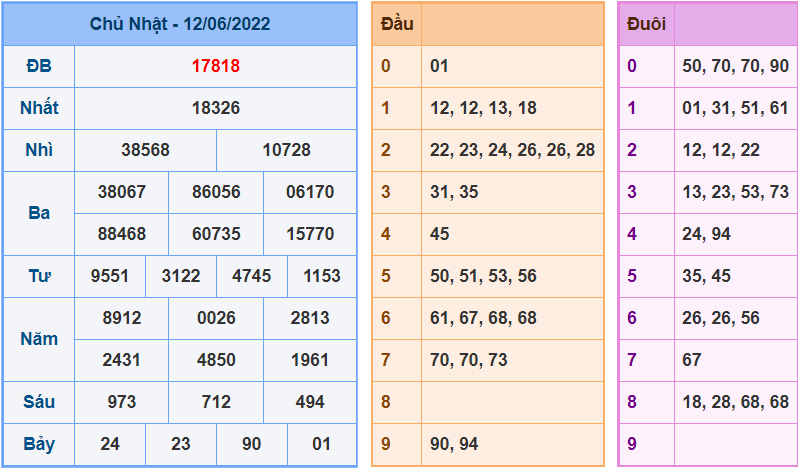Select the Nhì prize label
The height and width of the screenshot is (469, 798).
(x=39, y=150)
